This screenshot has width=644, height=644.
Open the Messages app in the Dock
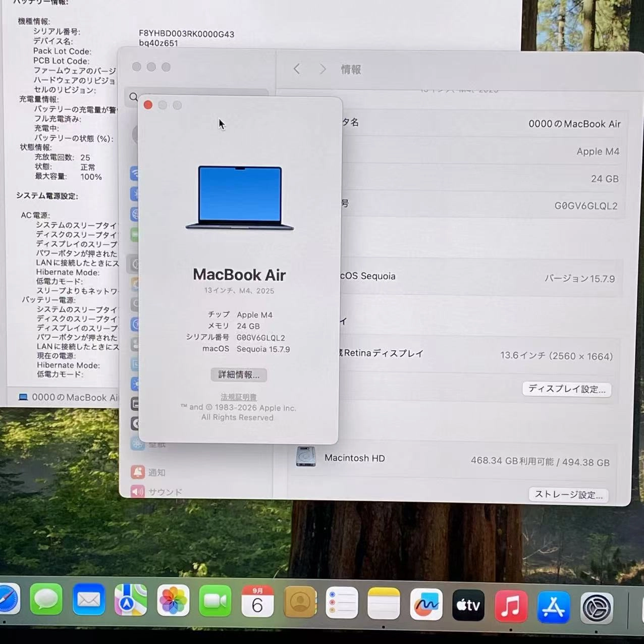[x=46, y=600]
